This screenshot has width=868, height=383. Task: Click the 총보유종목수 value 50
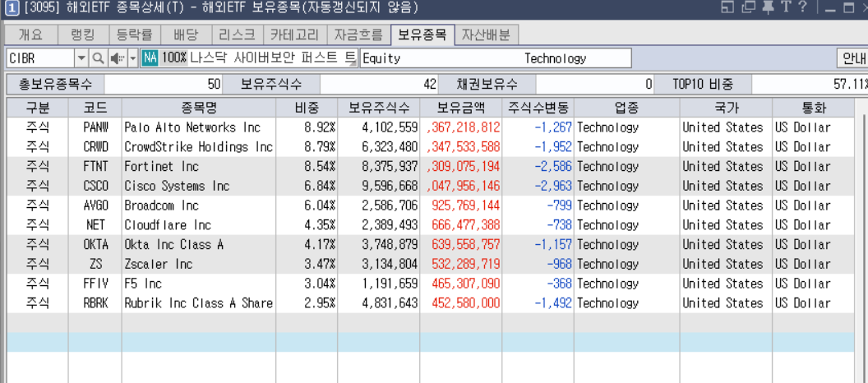164,84
